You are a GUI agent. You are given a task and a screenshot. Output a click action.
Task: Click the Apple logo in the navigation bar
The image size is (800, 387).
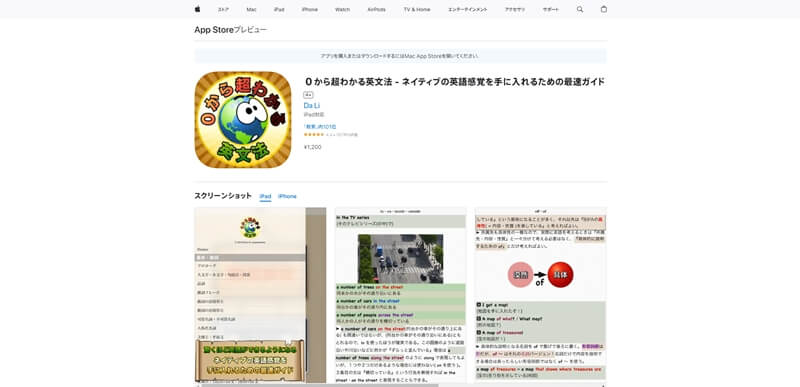pyautogui.click(x=197, y=9)
